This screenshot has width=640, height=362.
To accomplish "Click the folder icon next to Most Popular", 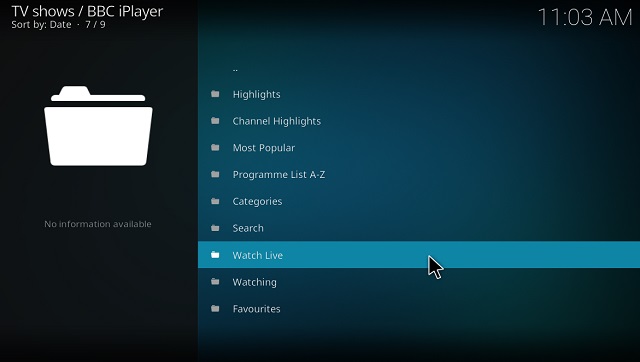I will pyautogui.click(x=215, y=148).
